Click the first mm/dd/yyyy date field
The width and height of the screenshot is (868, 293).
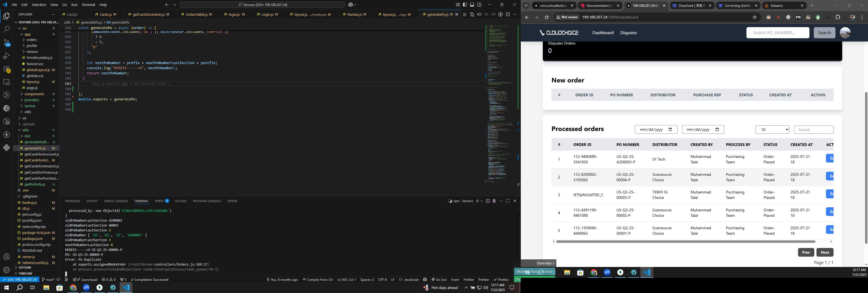click(656, 129)
